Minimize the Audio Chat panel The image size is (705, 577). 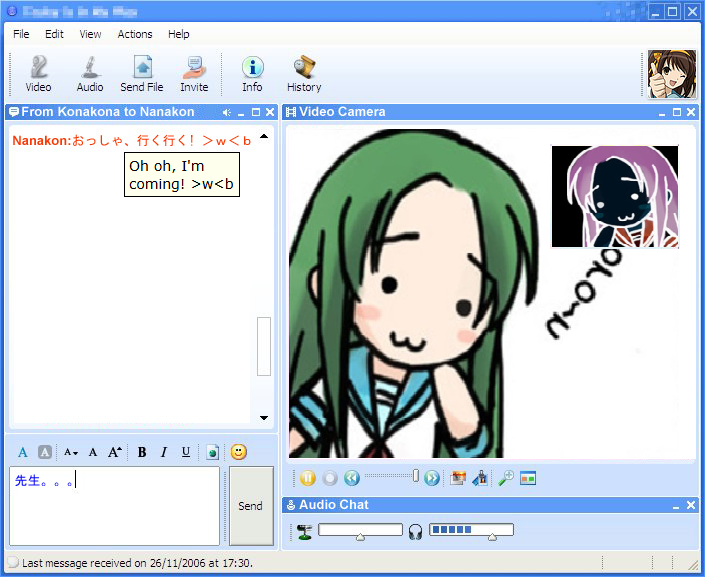676,505
